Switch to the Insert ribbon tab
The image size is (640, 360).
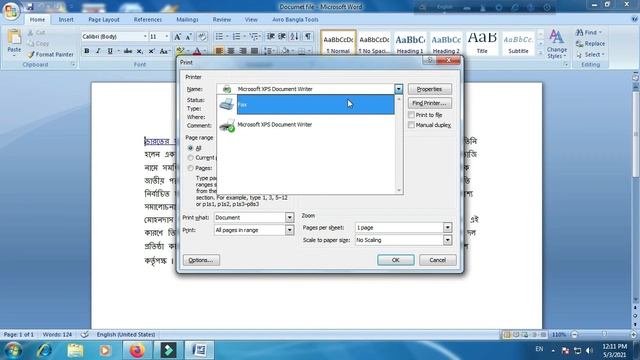pyautogui.click(x=66, y=20)
